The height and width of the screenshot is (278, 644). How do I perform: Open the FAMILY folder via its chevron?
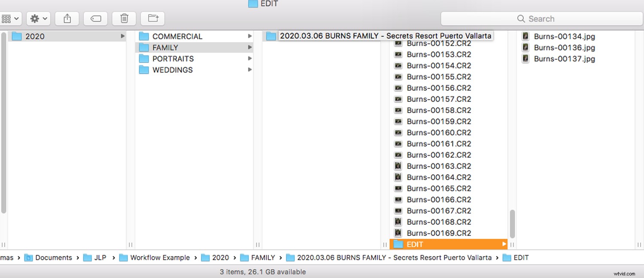[x=250, y=47]
